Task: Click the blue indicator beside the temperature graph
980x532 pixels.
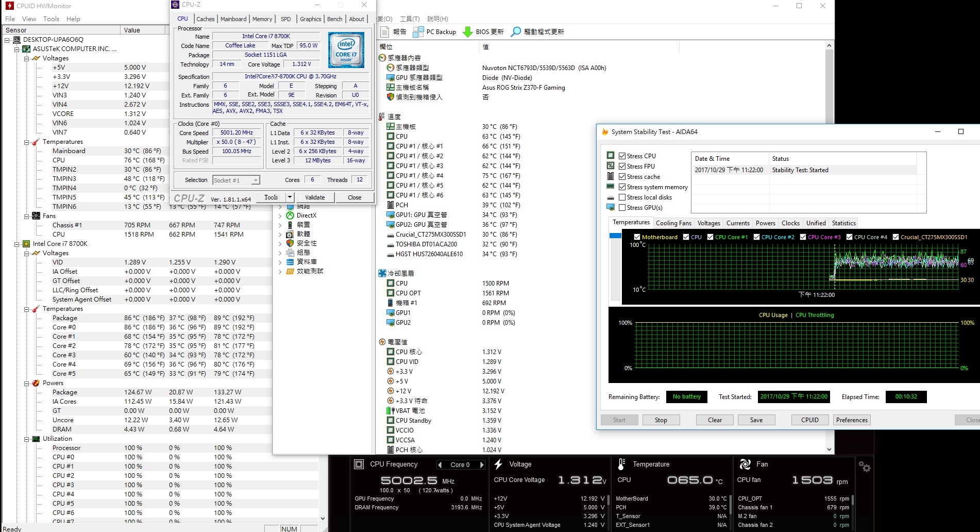Action: click(615, 236)
